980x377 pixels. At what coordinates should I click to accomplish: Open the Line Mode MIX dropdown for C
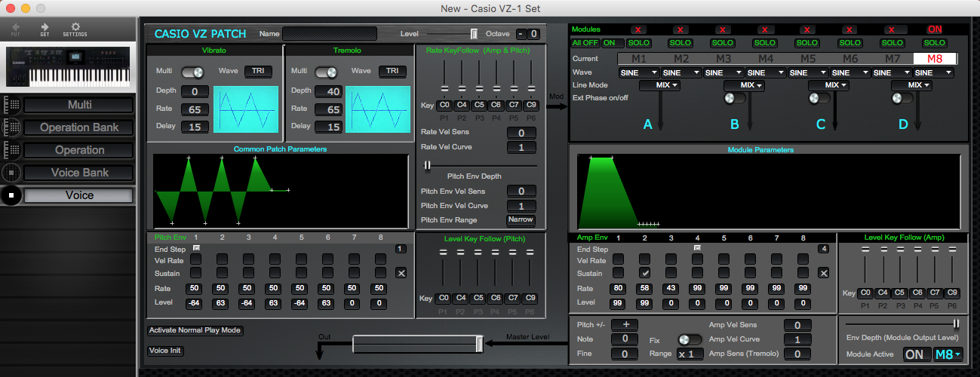tap(828, 86)
